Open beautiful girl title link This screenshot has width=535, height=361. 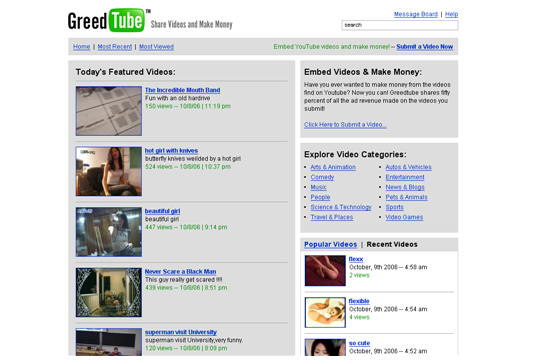click(x=162, y=211)
